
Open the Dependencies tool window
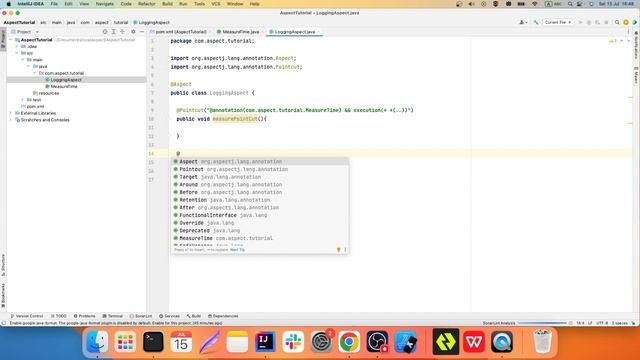[223, 316]
